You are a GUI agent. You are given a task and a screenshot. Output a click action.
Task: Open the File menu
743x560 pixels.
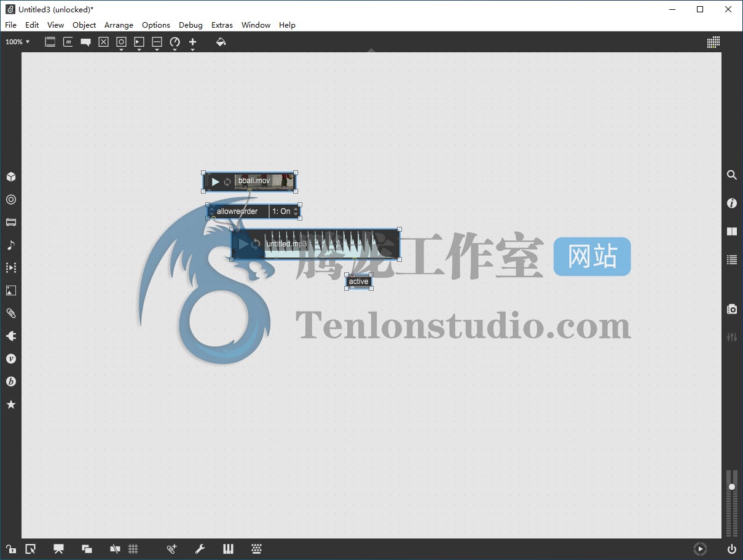click(10, 25)
